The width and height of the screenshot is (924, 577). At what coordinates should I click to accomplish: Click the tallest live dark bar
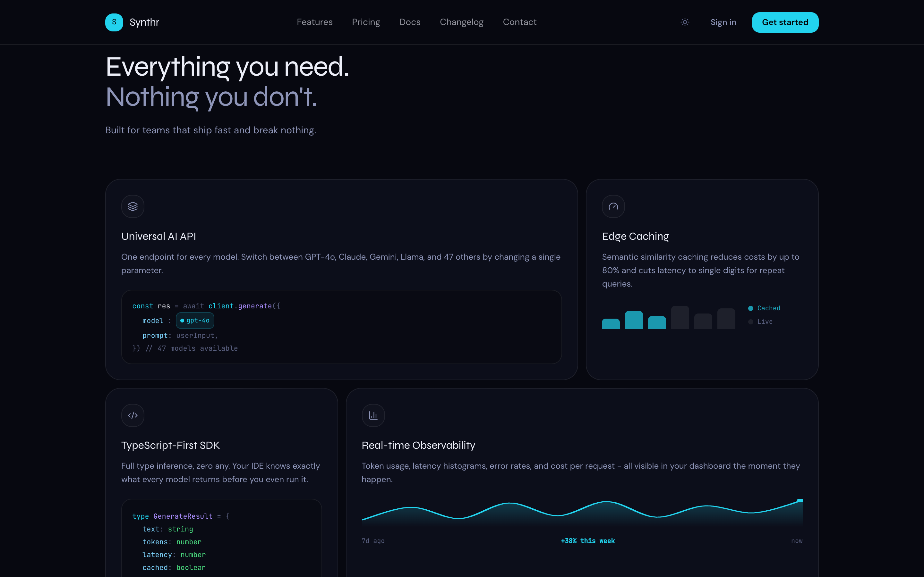point(680,317)
